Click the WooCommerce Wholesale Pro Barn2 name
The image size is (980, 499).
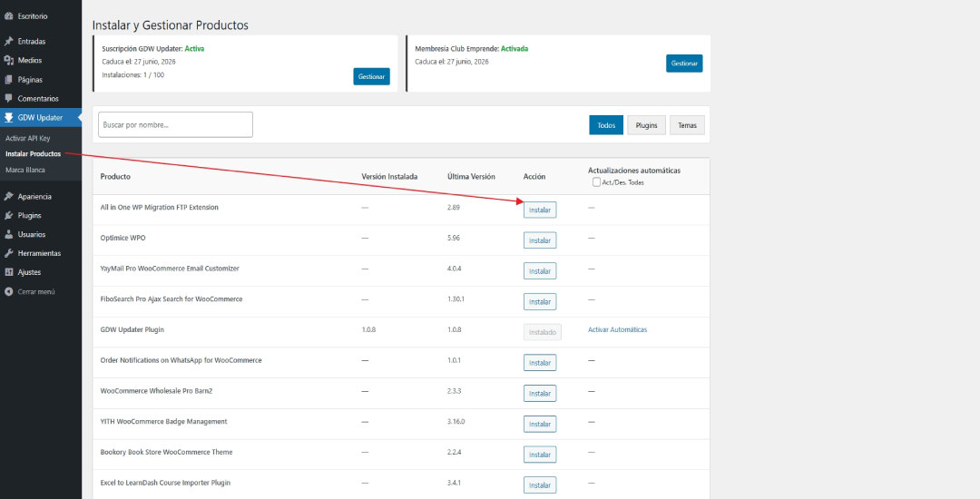[157, 391]
